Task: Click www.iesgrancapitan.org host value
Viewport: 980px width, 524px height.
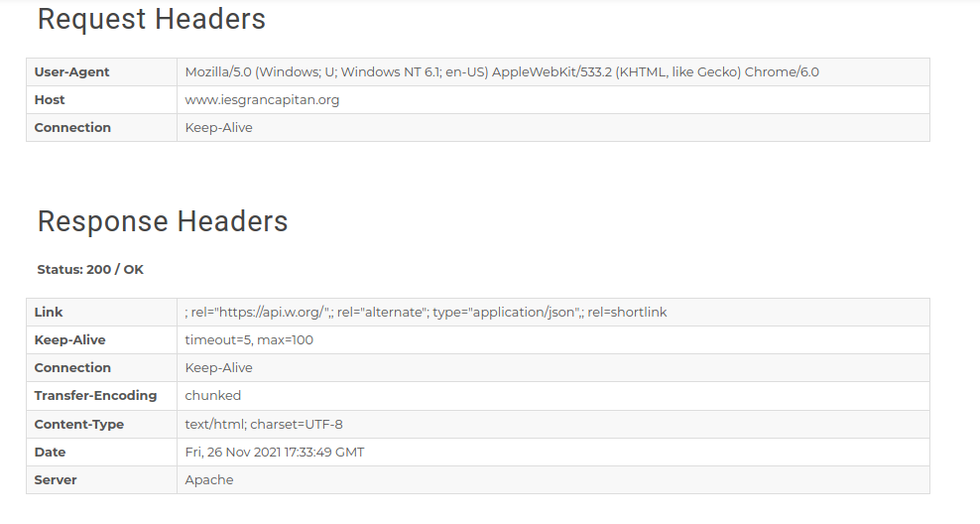Action: pyautogui.click(x=262, y=100)
